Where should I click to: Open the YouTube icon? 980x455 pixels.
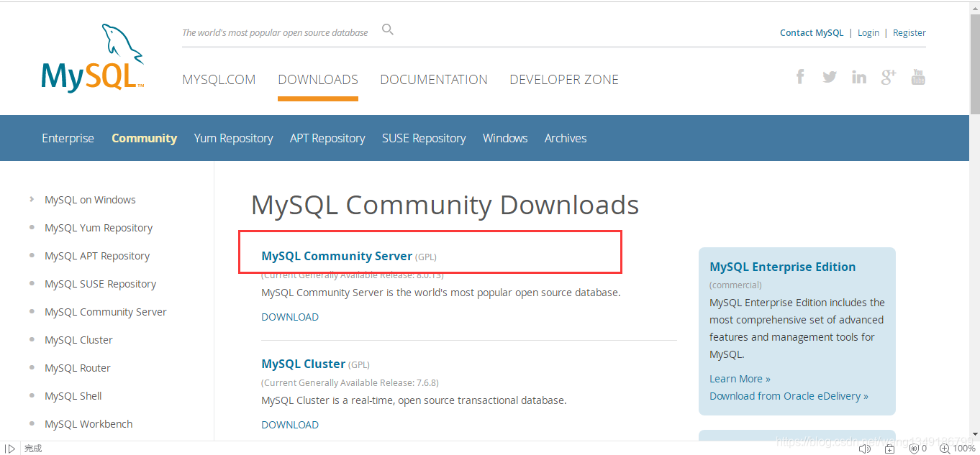pyautogui.click(x=918, y=76)
